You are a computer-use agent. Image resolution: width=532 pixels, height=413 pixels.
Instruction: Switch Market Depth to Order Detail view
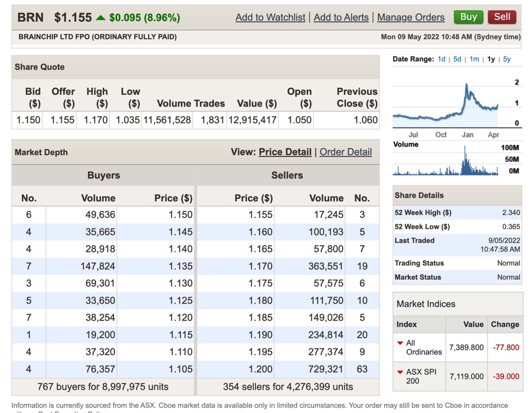click(346, 152)
